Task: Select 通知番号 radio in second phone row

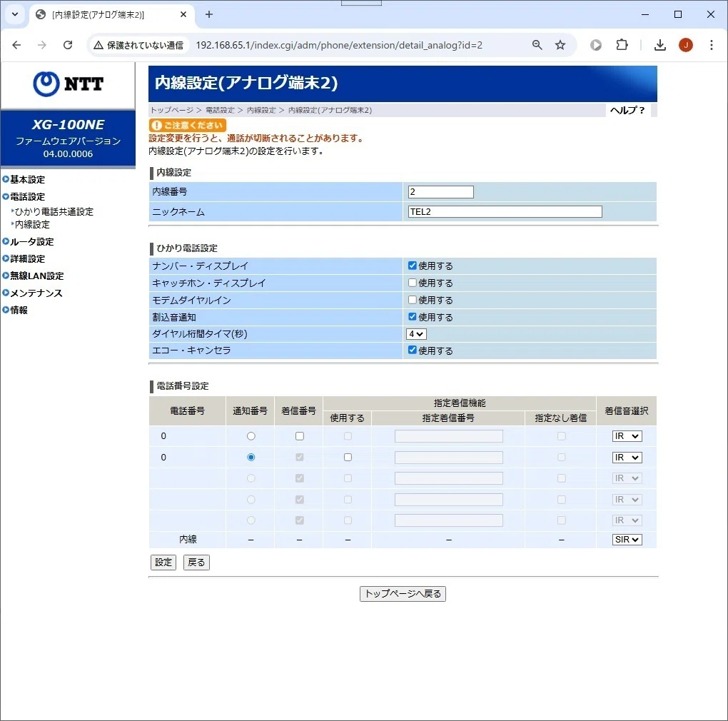Action: coord(251,458)
